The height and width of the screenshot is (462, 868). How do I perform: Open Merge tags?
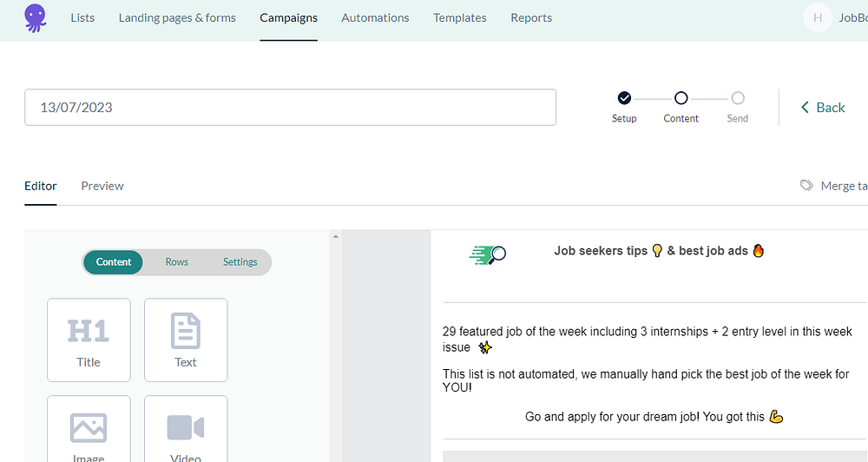pyautogui.click(x=833, y=186)
